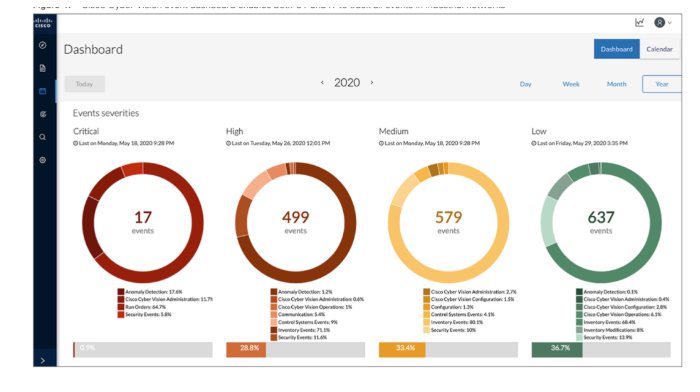Select the Dashboard view tab
The image size is (700, 392).
pos(617,49)
